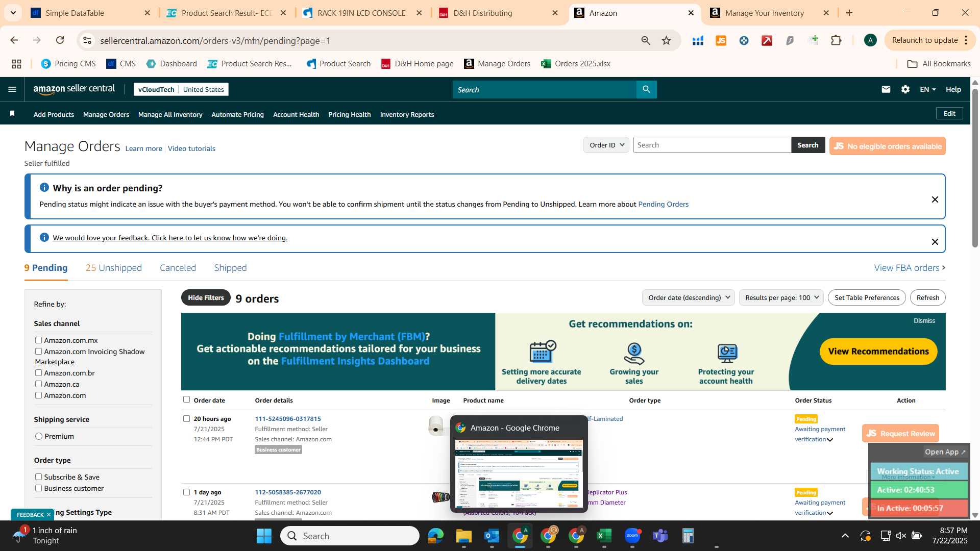980x551 pixels.
Task: Click the browser zoom magnifier icon
Action: (646, 40)
